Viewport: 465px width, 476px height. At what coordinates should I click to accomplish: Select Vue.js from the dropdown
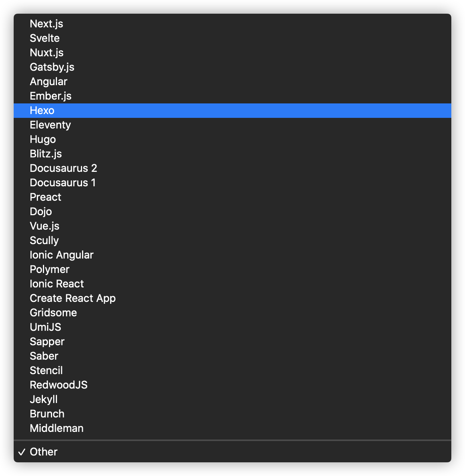(x=44, y=226)
